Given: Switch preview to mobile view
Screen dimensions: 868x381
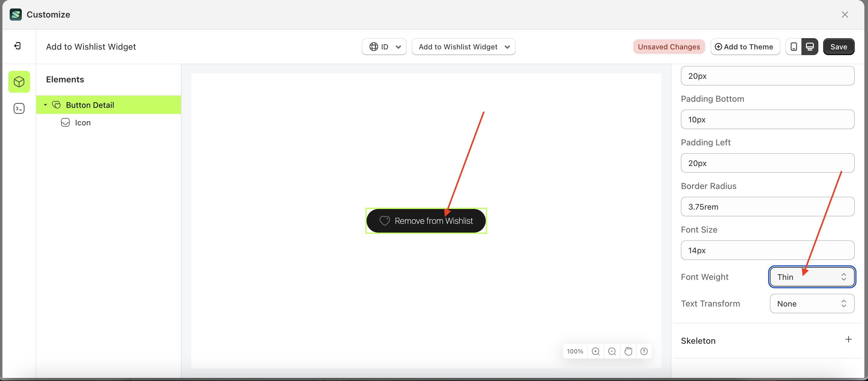Looking at the screenshot, I should click(794, 47).
